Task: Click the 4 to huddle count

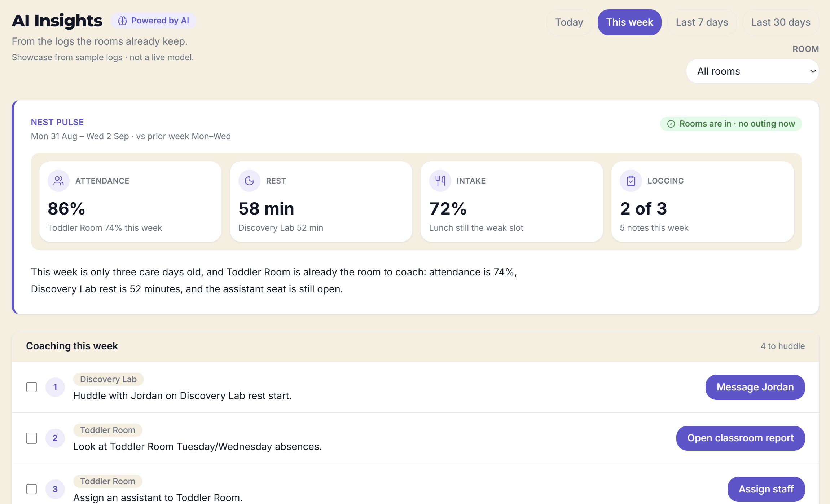Action: tap(783, 346)
